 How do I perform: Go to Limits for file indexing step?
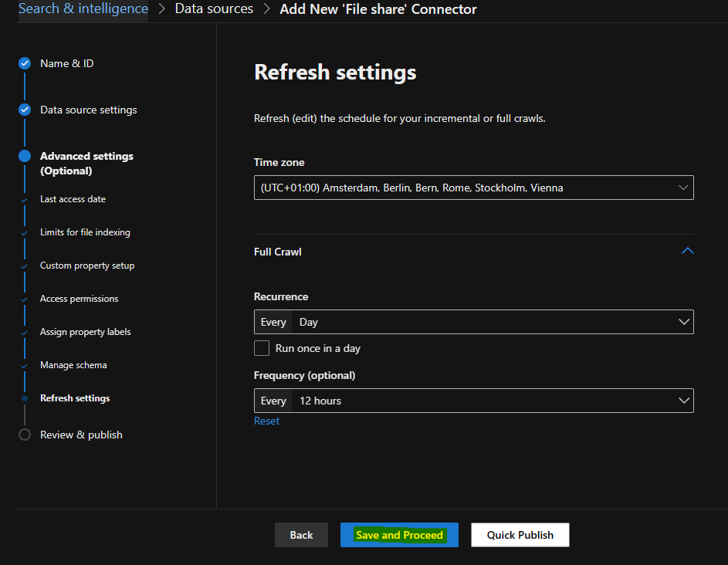click(85, 232)
